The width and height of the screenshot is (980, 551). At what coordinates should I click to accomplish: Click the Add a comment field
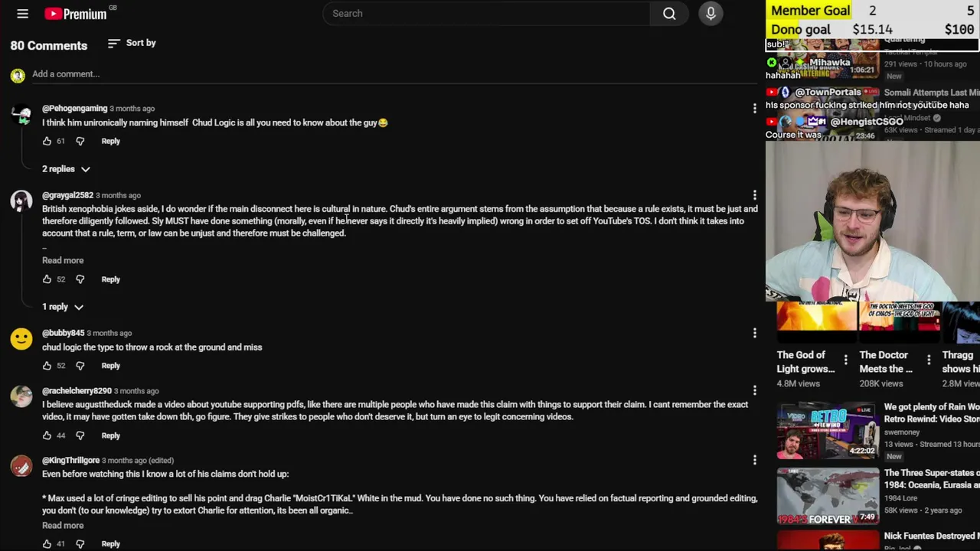(x=66, y=74)
